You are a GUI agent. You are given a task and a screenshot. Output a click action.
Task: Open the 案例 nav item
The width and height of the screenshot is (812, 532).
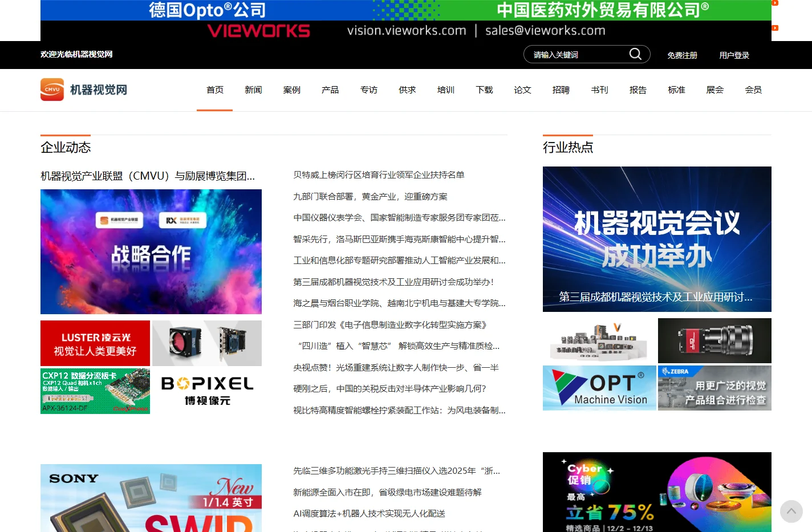click(291, 90)
